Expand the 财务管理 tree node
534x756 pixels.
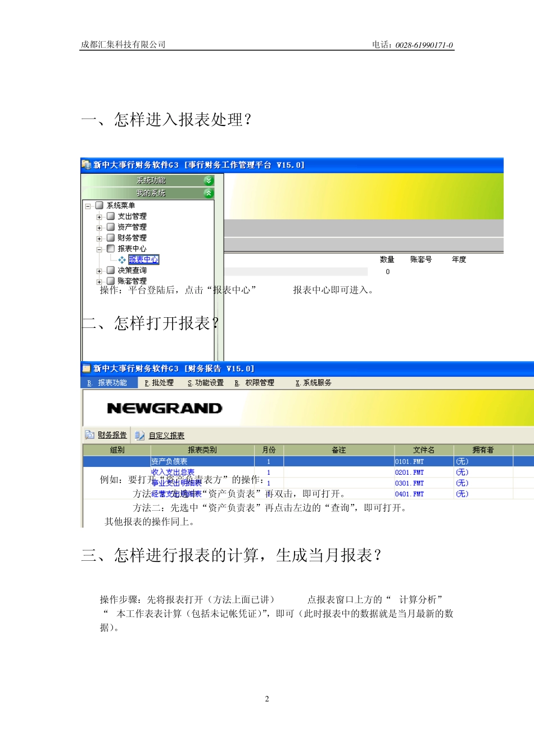click(x=99, y=238)
